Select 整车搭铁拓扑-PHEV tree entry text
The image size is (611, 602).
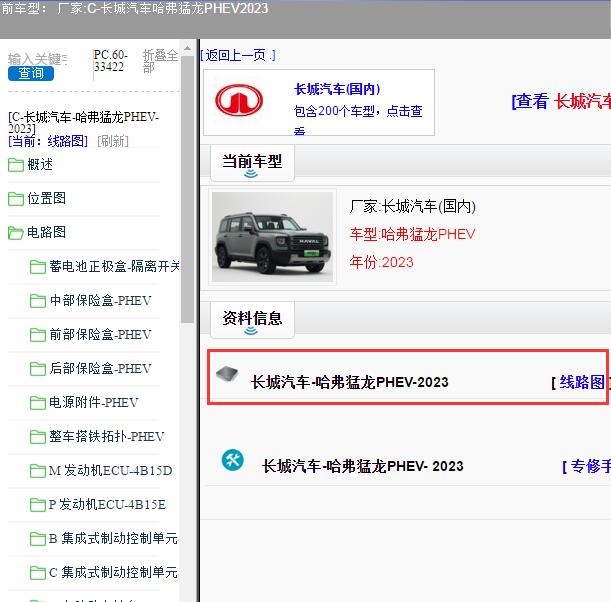(107, 436)
